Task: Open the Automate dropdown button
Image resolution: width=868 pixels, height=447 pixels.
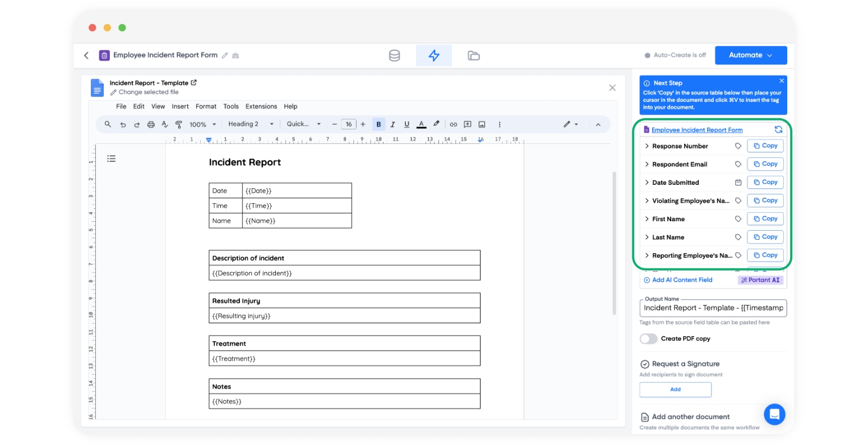Action: coord(750,55)
